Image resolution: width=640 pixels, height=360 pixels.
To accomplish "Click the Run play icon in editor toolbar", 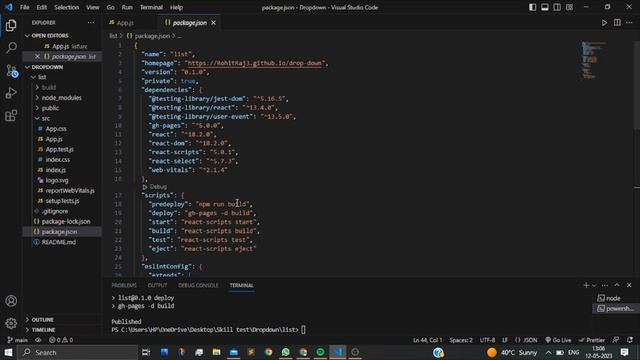I will click(604, 23).
